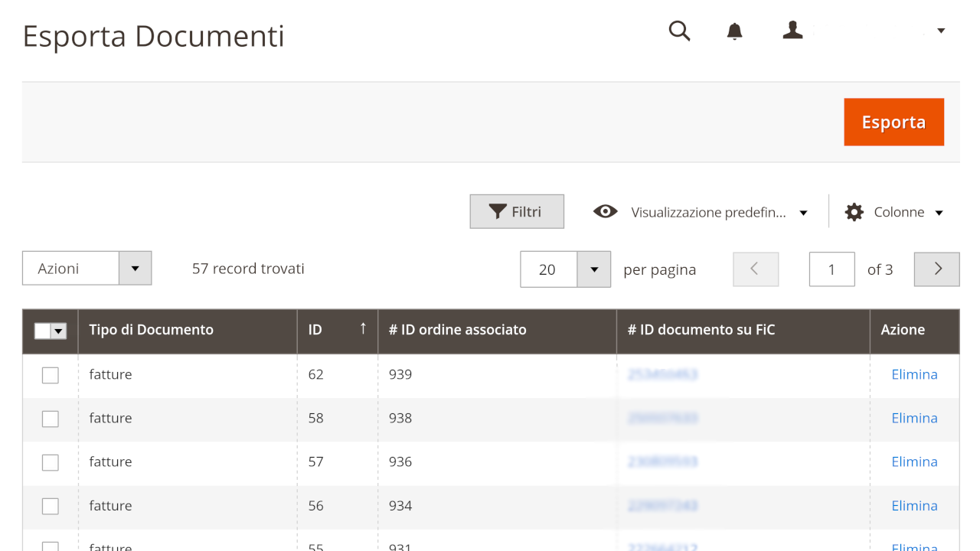Go to next page arrow

936,269
